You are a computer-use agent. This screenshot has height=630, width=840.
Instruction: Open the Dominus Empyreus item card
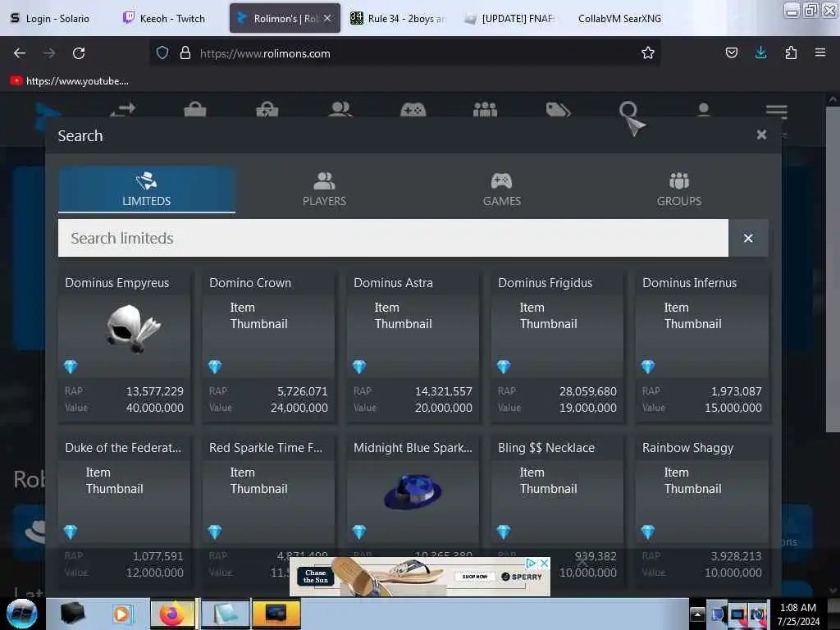tap(125, 347)
